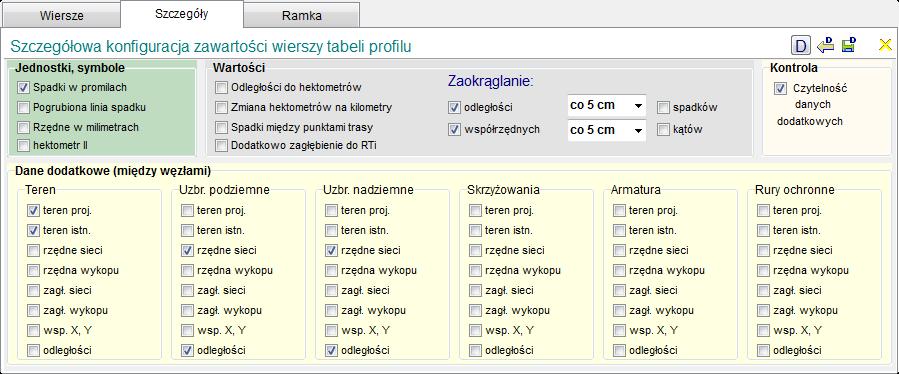
Task: Uncheck odległości under Uzbr. nadziemne
Action: (331, 350)
